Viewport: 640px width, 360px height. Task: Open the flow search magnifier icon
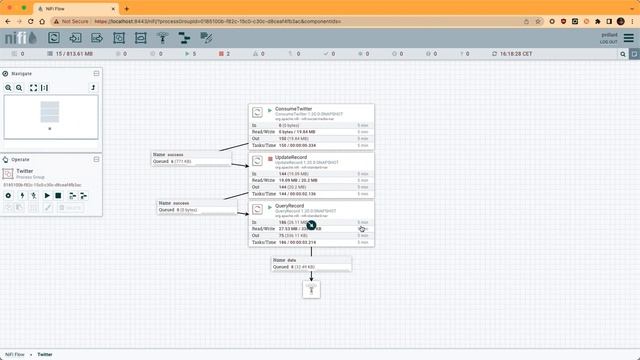(623, 54)
